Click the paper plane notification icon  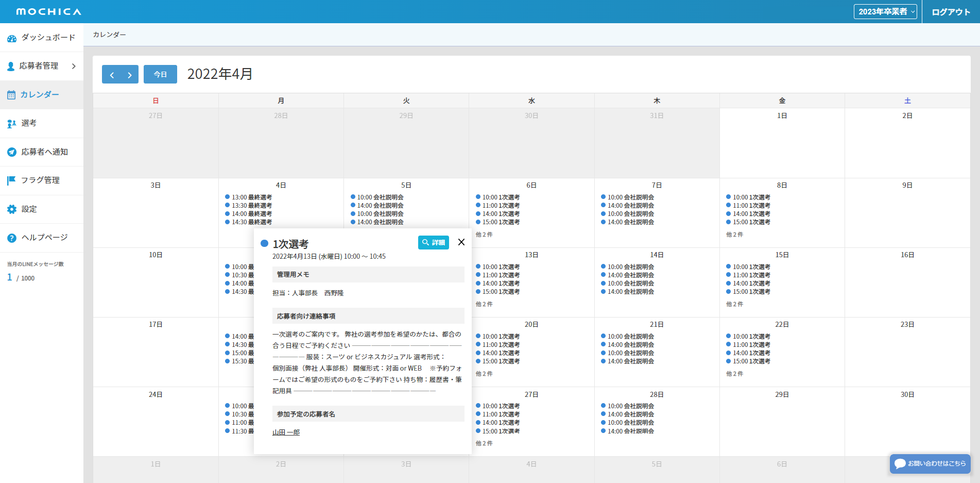click(x=12, y=152)
